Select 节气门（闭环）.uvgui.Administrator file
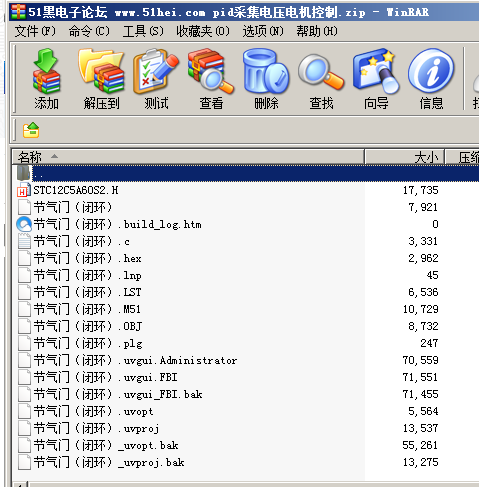 (x=135, y=360)
